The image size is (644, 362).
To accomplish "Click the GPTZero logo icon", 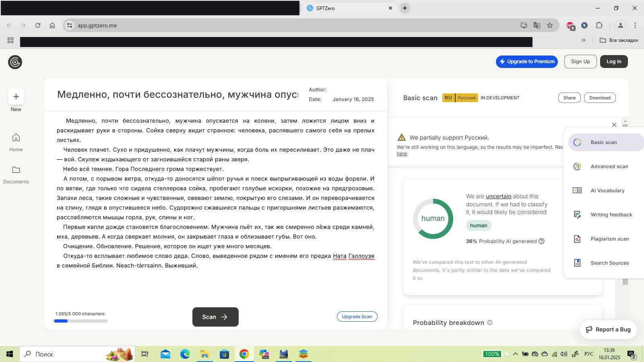I will coord(15,62).
